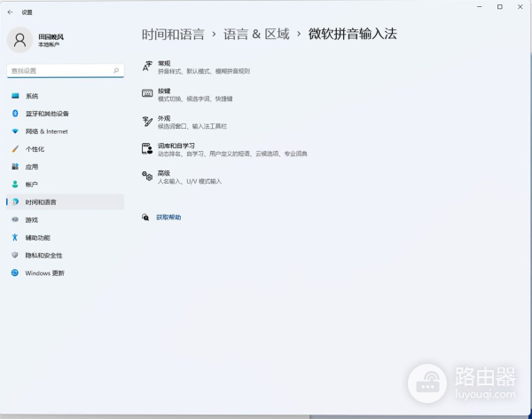Screen dimensions: 532x419
Task: Click the 获取帮助 help icon
Action: [x=145, y=217]
